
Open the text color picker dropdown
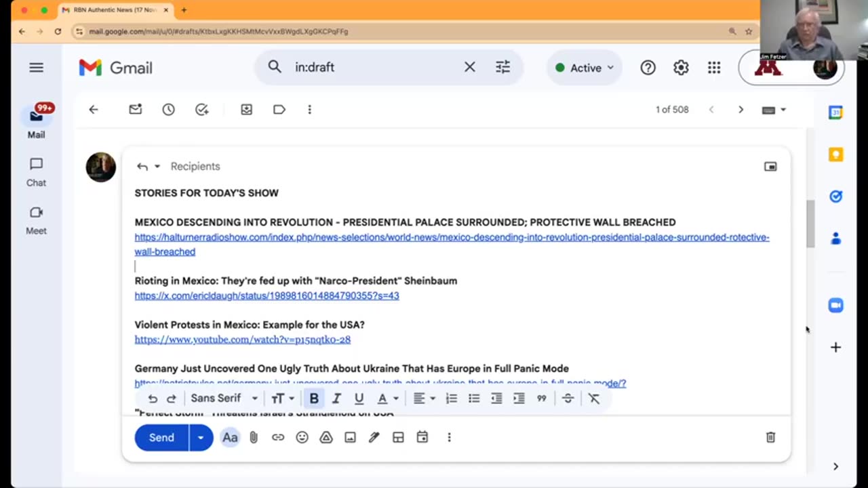click(388, 399)
